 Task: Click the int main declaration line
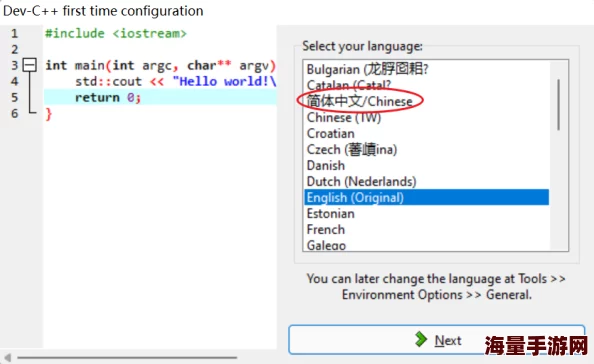(161, 65)
